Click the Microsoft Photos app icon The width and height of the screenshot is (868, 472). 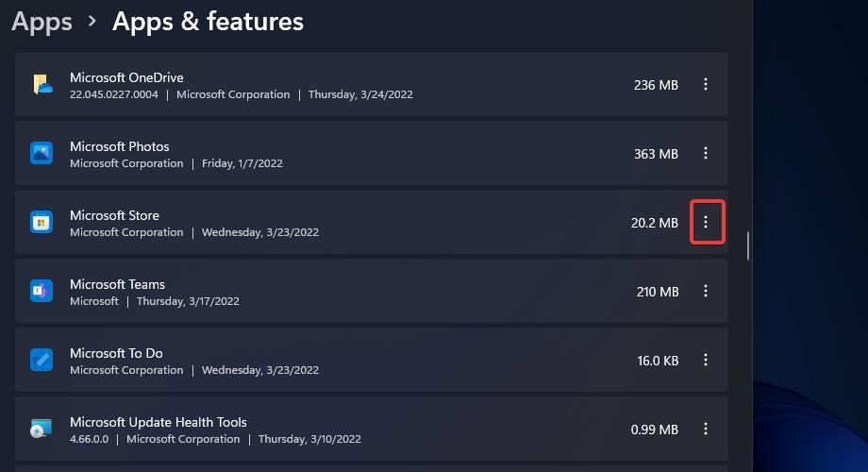pyautogui.click(x=42, y=153)
